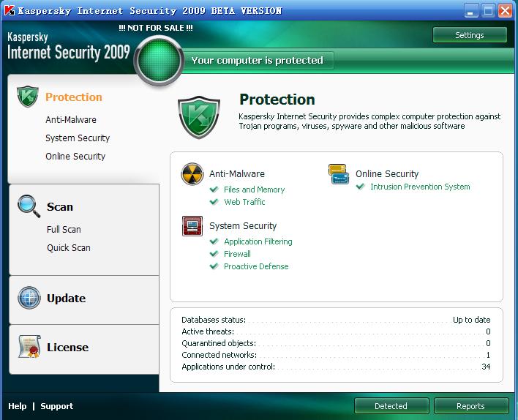Click the Online Security heading in main panel
The image size is (518, 420).
click(387, 174)
